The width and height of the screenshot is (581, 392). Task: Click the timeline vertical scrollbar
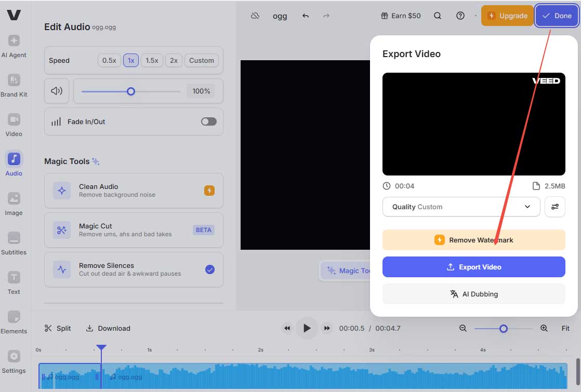click(x=578, y=372)
